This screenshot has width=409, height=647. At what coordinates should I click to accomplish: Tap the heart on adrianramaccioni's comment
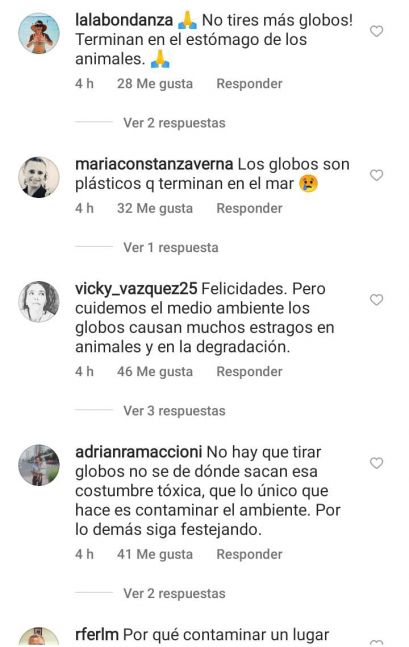[x=376, y=463]
